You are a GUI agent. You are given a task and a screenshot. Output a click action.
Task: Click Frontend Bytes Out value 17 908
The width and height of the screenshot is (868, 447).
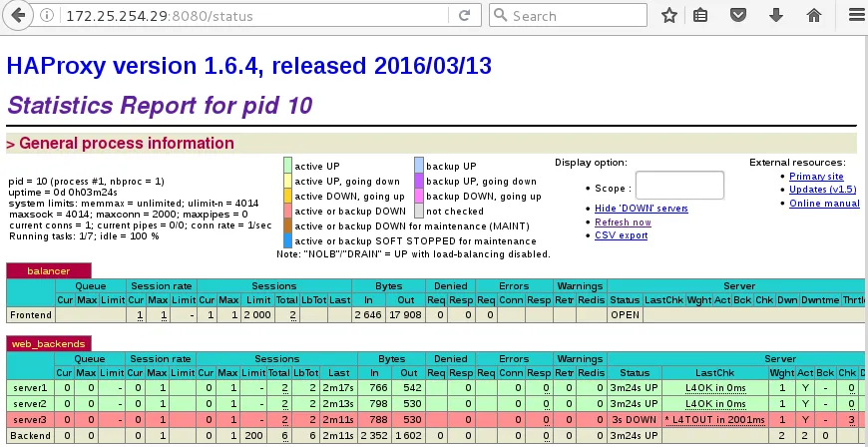coord(405,314)
